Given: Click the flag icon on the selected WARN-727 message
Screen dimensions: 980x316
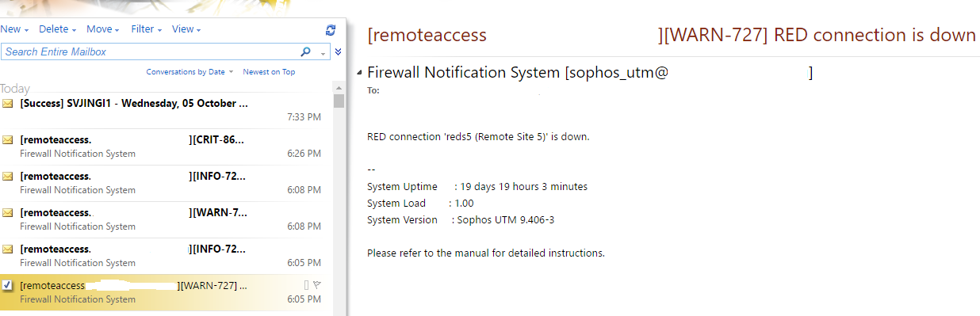Looking at the screenshot, I should (316, 284).
